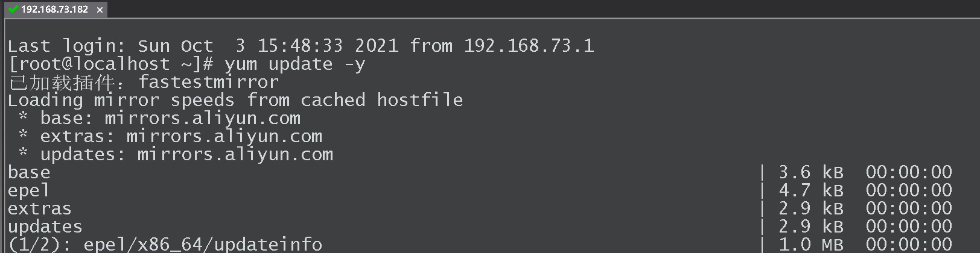
Task: Click the 'yum update -y' command text
Action: [x=294, y=64]
